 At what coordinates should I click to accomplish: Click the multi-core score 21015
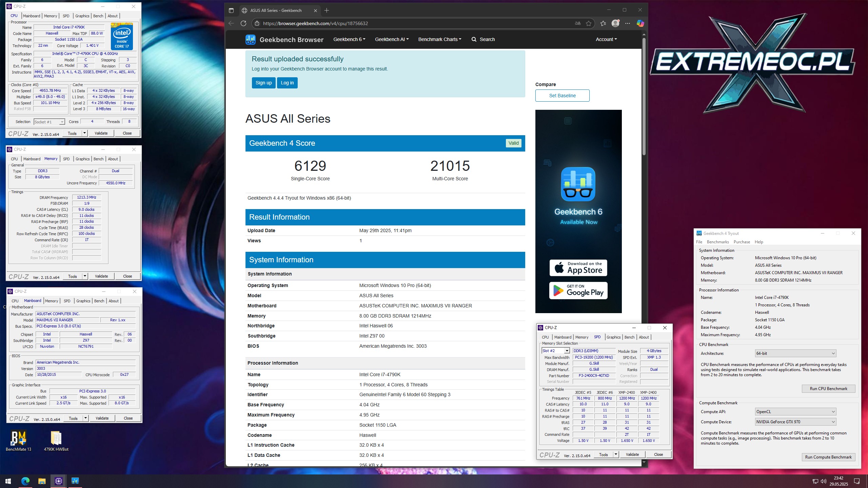pyautogui.click(x=450, y=166)
